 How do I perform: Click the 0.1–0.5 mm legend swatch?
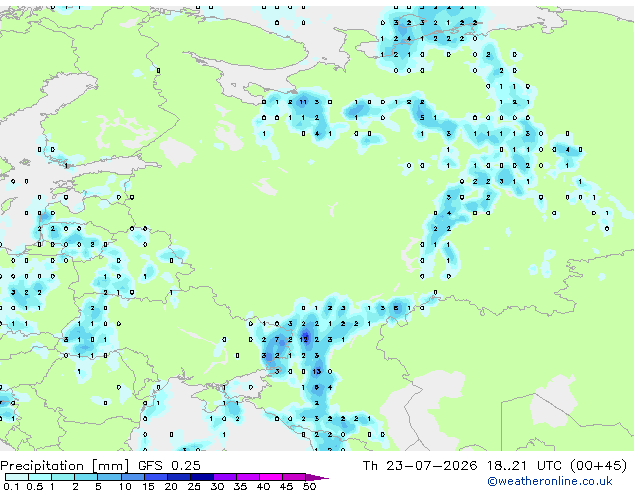(17, 477)
